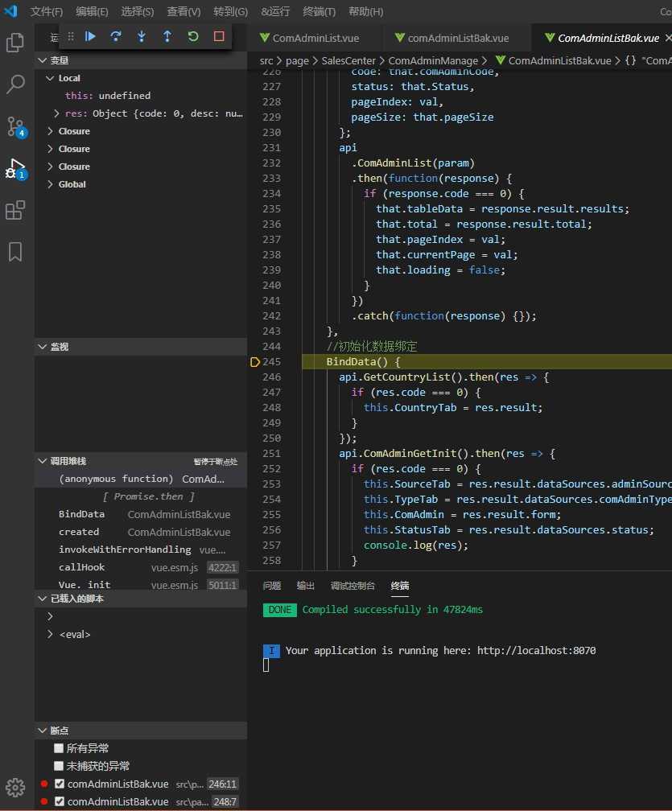
Task: Disable the breakpoint at 248:7
Action: tap(60, 801)
